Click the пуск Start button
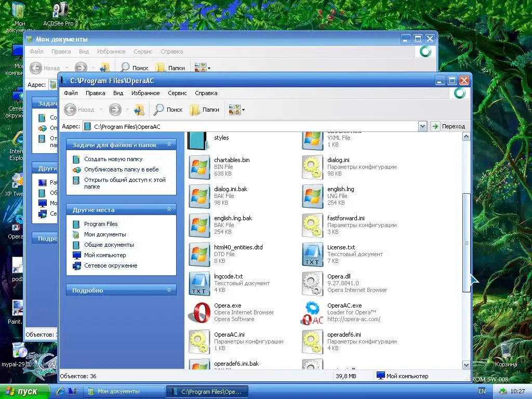 (x=24, y=392)
